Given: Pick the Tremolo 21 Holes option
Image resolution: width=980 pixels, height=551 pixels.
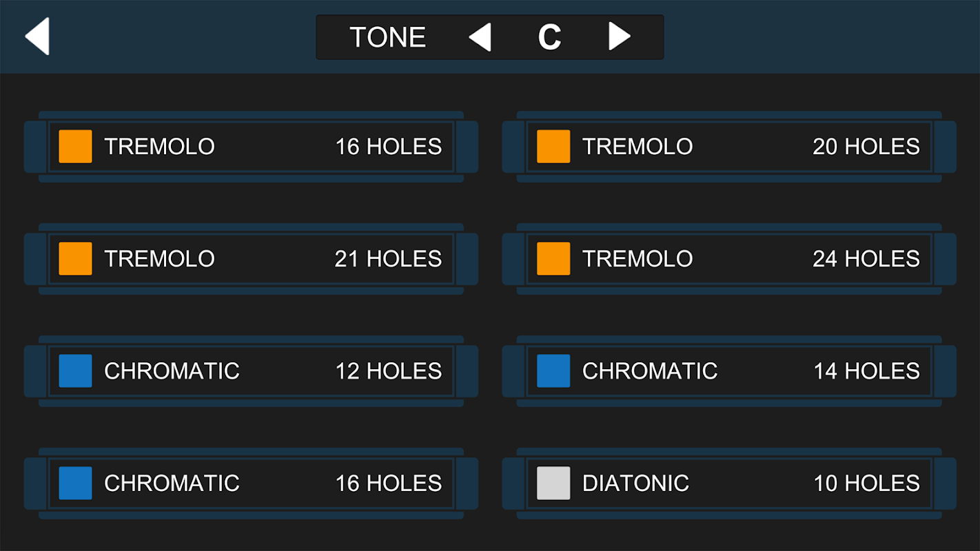Looking at the screenshot, I should pyautogui.click(x=251, y=259).
